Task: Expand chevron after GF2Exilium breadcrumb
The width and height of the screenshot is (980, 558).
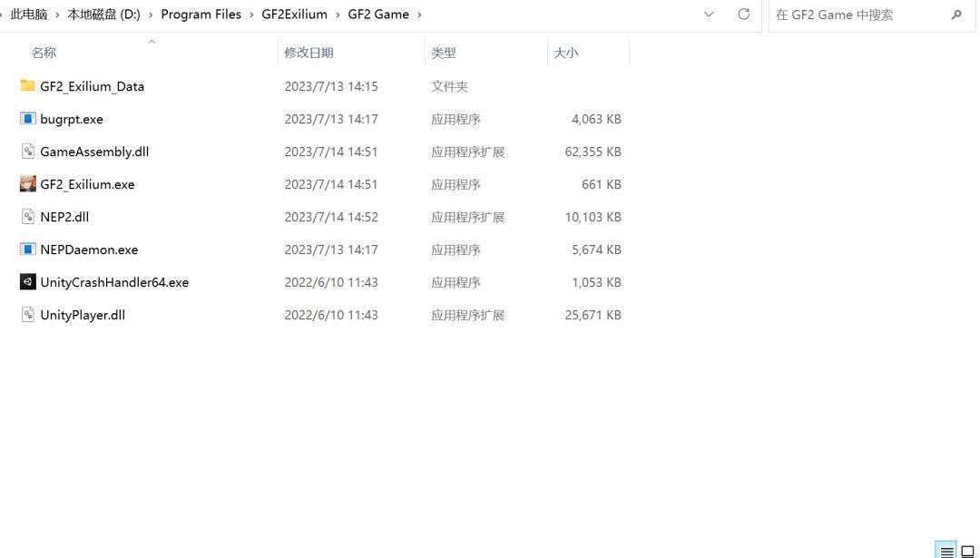Action: pos(338,15)
